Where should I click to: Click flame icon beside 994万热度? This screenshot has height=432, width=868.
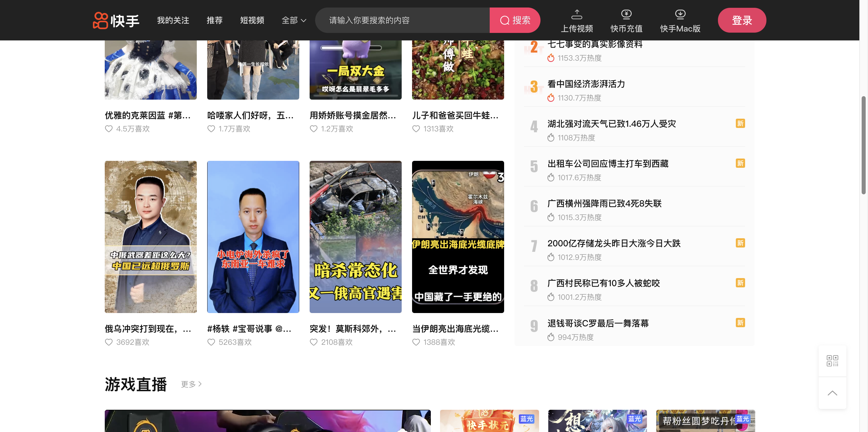(551, 337)
